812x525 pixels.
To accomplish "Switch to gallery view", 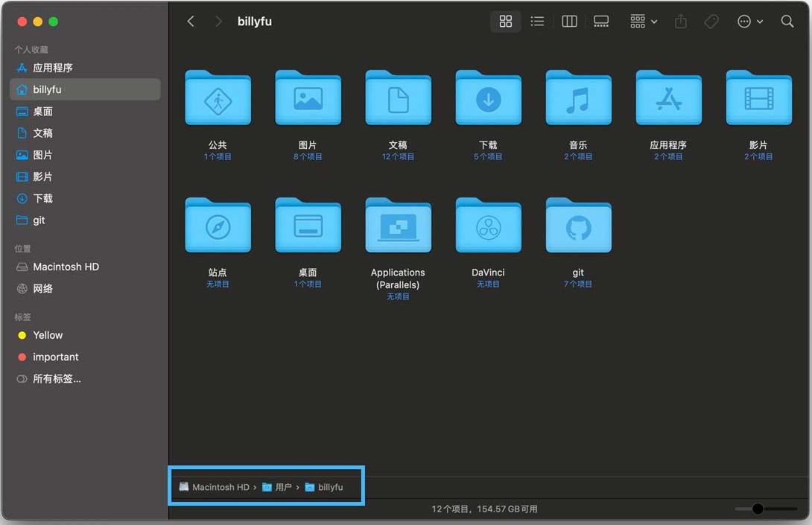I will click(x=601, y=22).
